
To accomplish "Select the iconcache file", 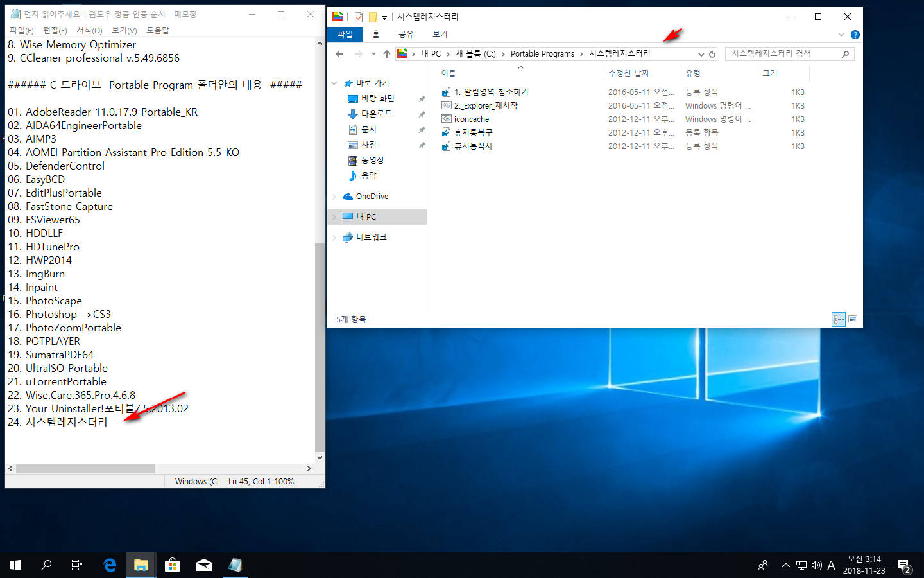I will pyautogui.click(x=471, y=119).
